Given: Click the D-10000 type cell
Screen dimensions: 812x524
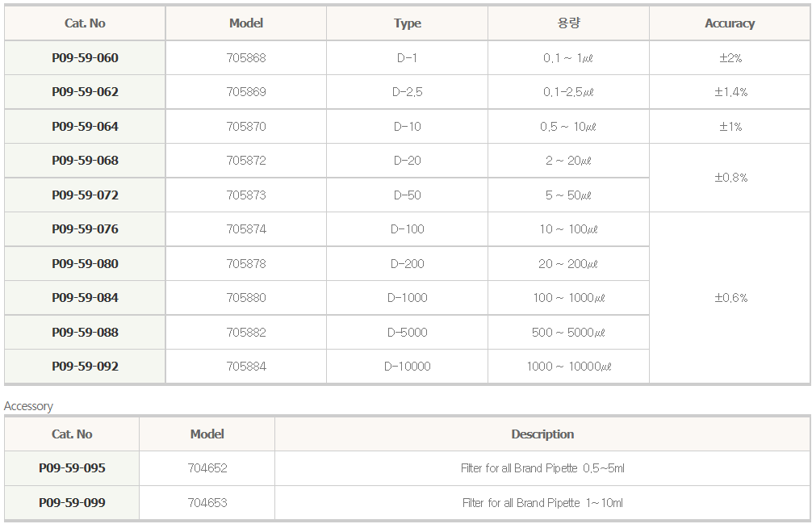Looking at the screenshot, I should (x=408, y=367).
